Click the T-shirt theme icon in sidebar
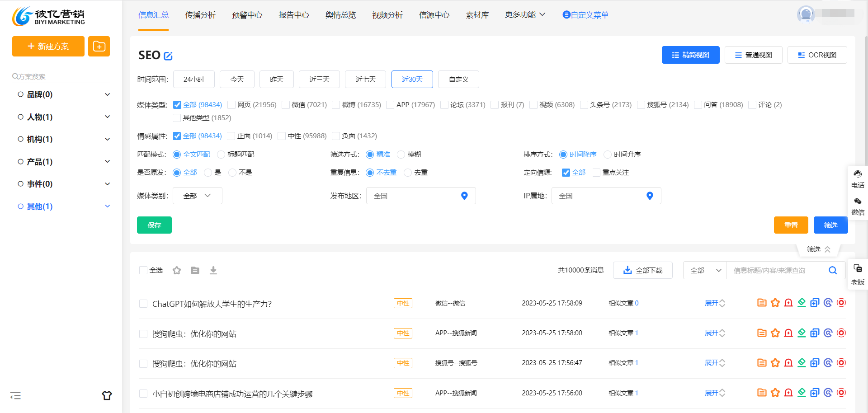This screenshot has height=413, width=868. pos(107,395)
